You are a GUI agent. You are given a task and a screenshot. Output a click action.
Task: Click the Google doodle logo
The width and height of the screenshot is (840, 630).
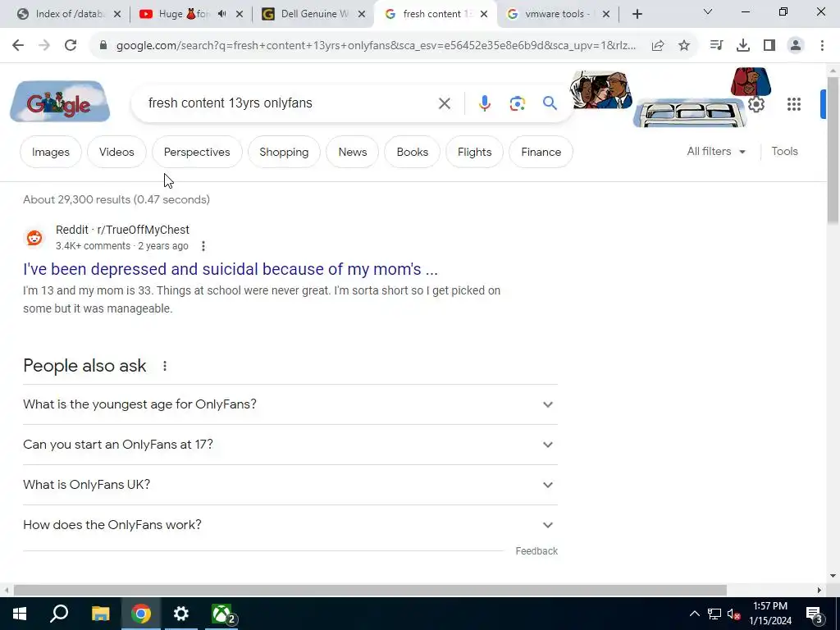tap(60, 102)
